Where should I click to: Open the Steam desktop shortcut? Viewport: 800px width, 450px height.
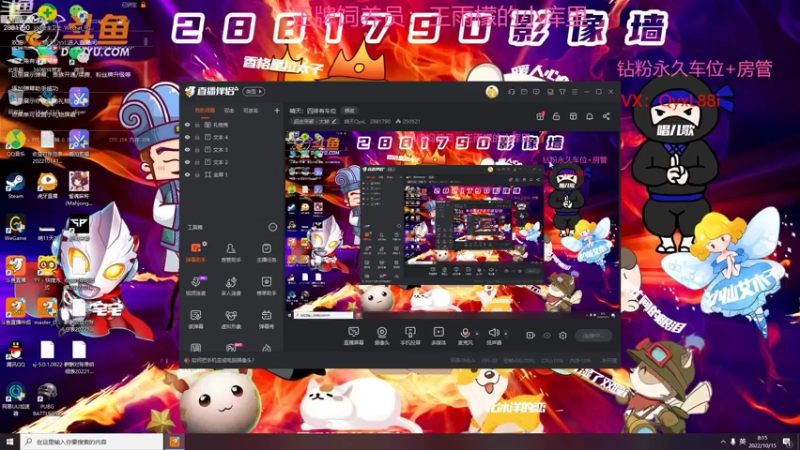pyautogui.click(x=15, y=186)
